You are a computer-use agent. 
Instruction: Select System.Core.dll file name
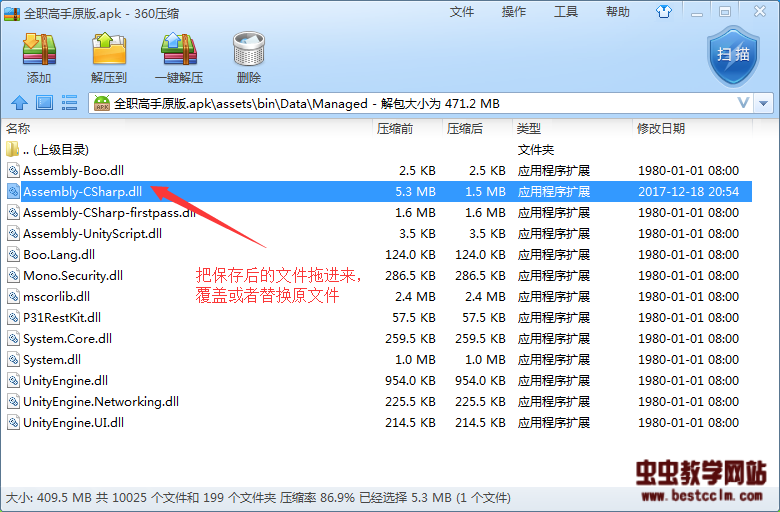click(67, 338)
